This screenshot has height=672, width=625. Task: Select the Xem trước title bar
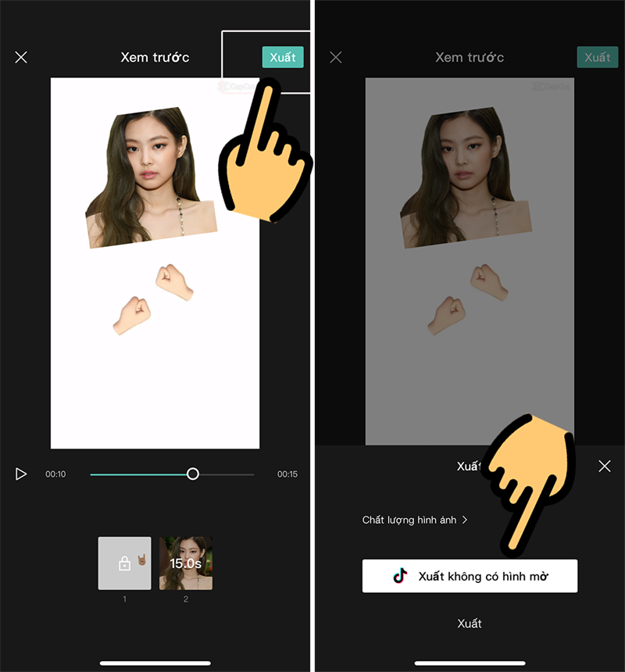tap(155, 57)
